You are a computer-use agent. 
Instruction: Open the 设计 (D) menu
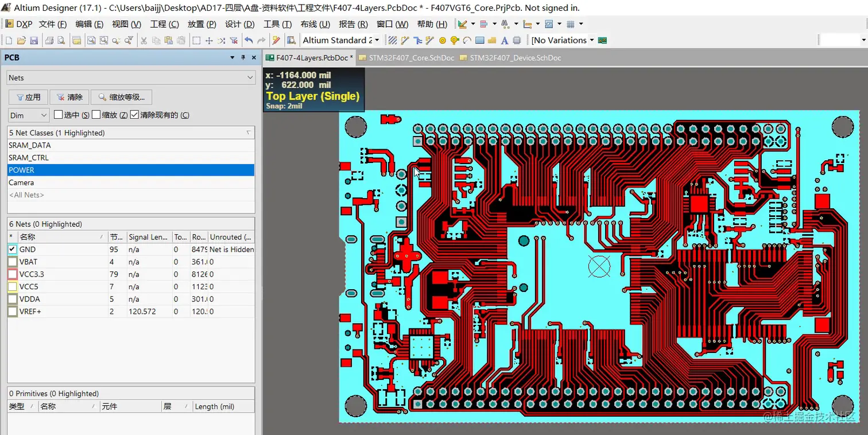click(239, 24)
